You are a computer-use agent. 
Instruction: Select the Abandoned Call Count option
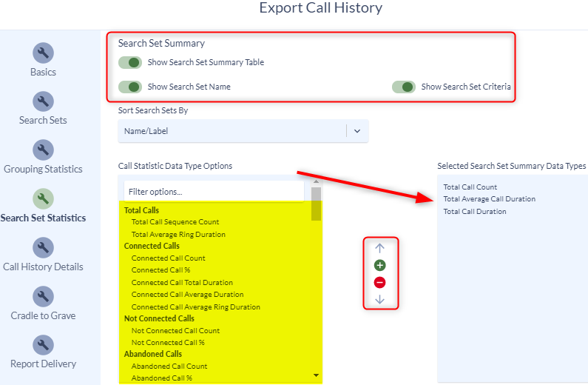(169, 366)
